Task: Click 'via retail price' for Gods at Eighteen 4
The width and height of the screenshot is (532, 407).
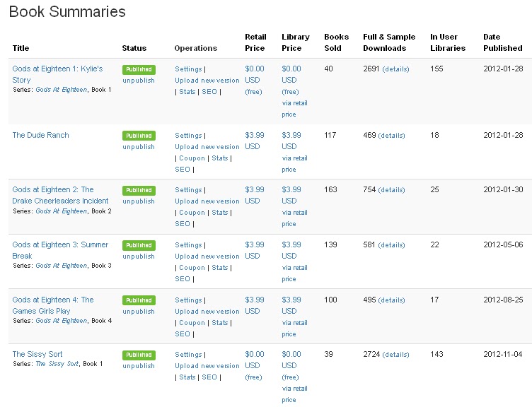Action: [294, 328]
